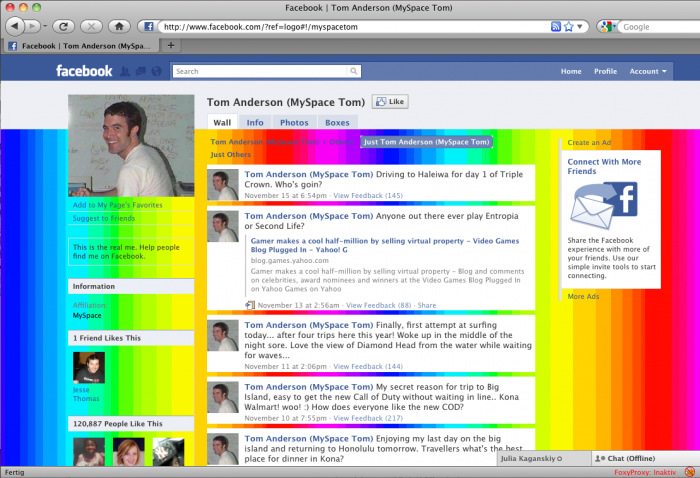Click the Stop loading X button
The image size is (700, 478).
coord(91,26)
